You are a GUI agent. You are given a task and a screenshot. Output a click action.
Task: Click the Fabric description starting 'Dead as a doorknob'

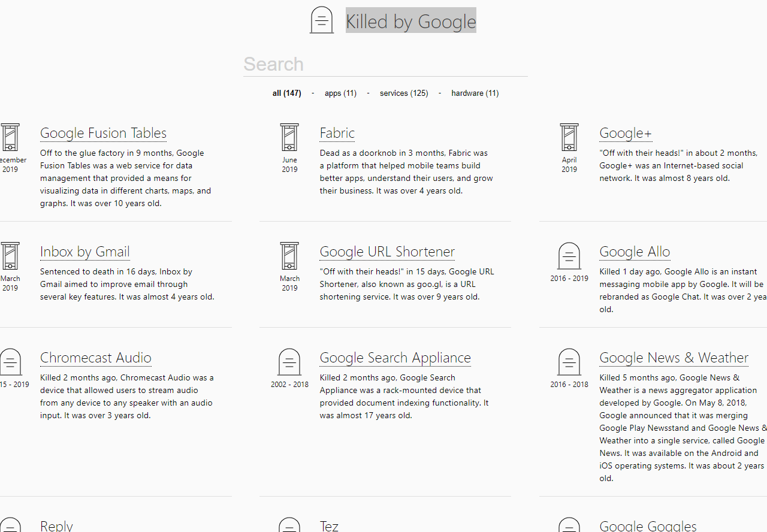coord(406,172)
